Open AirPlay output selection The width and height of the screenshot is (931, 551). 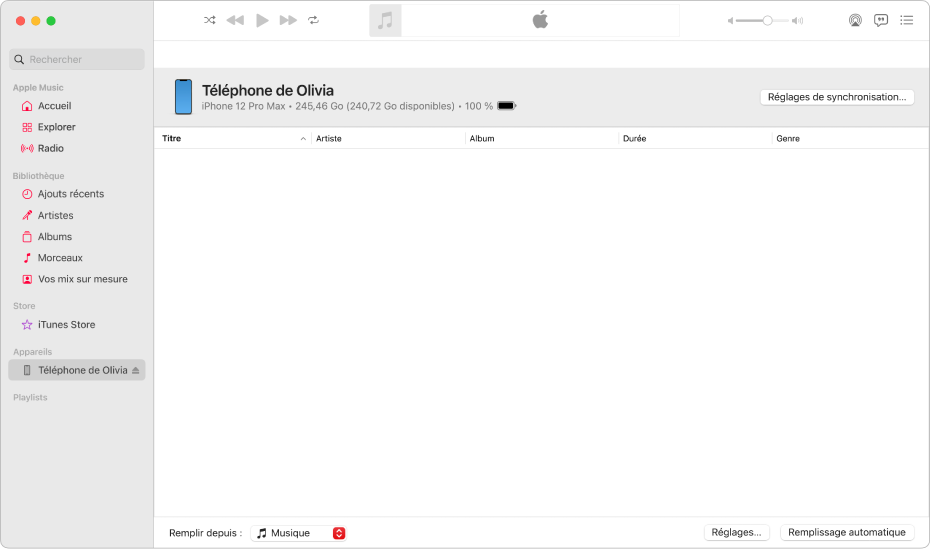tap(855, 21)
